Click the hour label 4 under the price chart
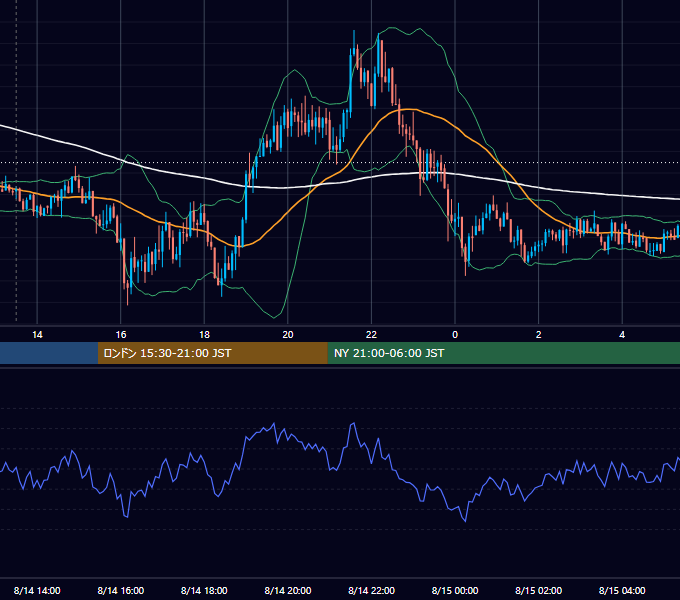Viewport: 680px width, 600px height. point(622,335)
